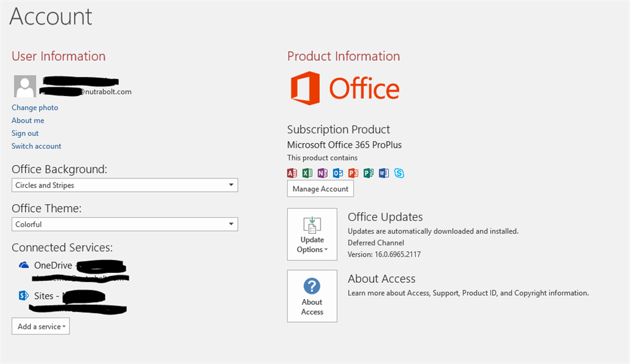Click the Deferred Channel text
Image resolution: width=630 pixels, height=364 pixels.
coord(376,243)
